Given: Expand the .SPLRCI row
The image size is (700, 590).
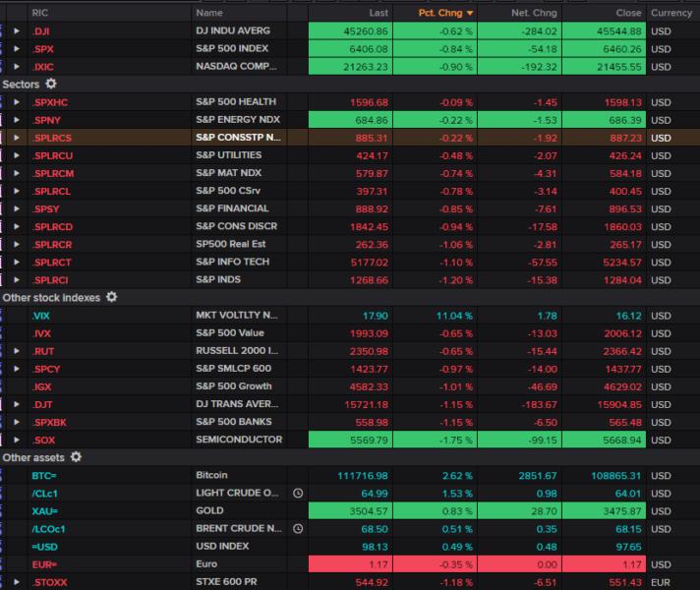Looking at the screenshot, I should [x=17, y=279].
